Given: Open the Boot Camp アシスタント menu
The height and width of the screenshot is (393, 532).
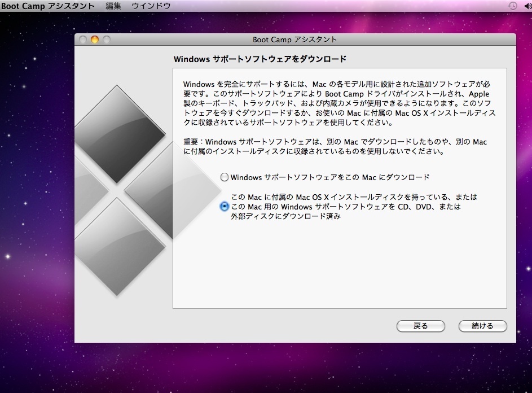Looking at the screenshot, I should [48, 6].
